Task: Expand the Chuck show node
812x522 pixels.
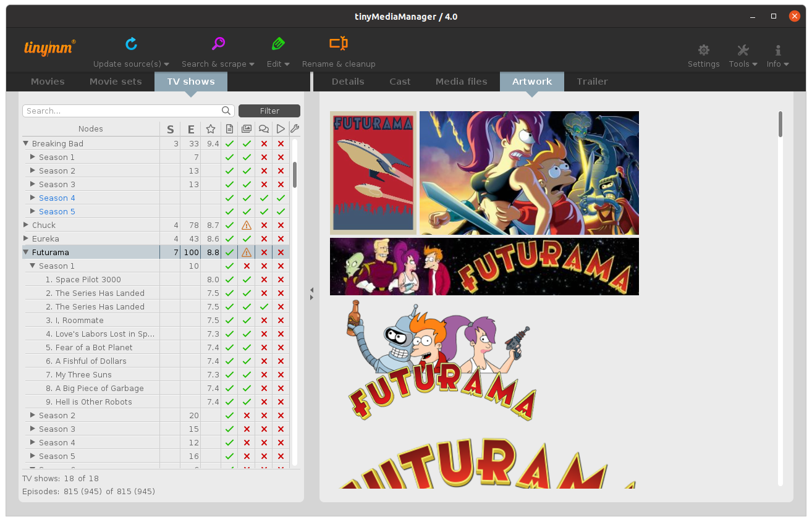Action: pyautogui.click(x=26, y=225)
